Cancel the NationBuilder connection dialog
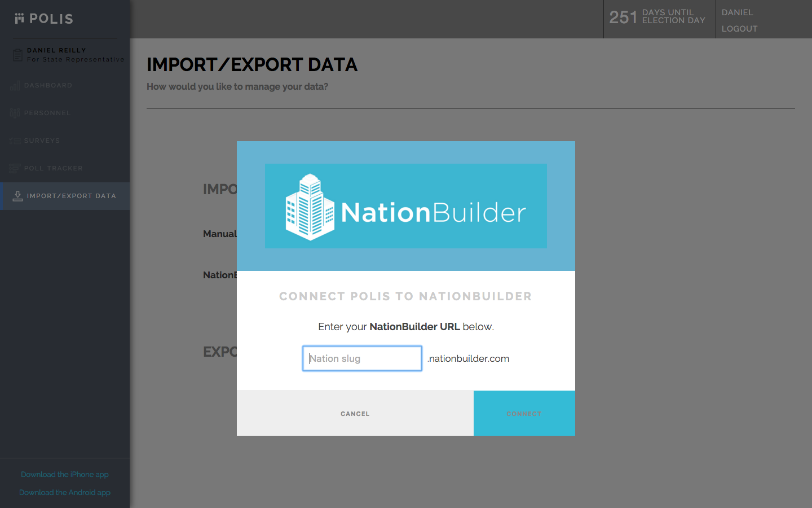 point(355,413)
